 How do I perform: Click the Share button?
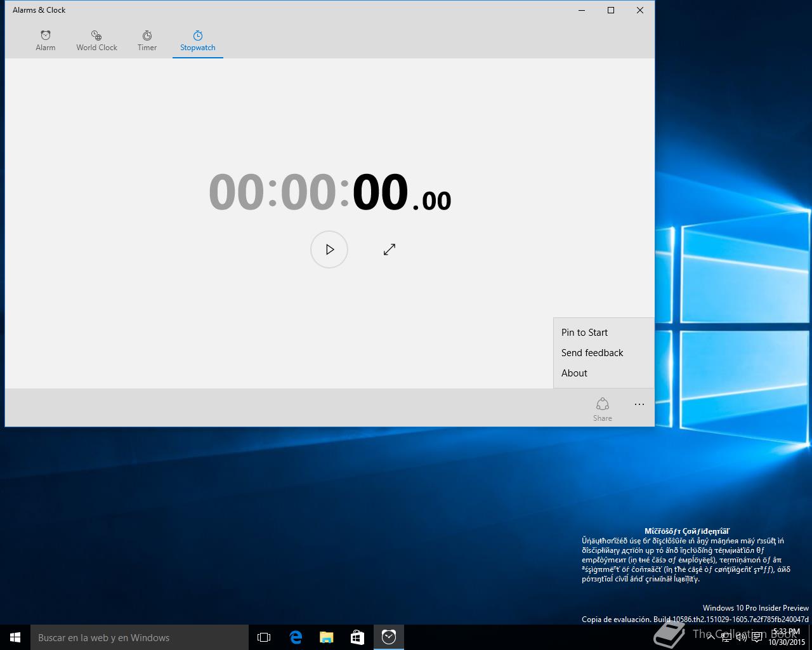pos(603,409)
